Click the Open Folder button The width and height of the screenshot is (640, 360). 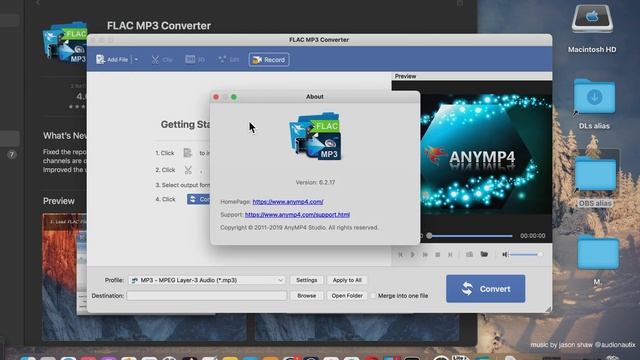(347, 296)
